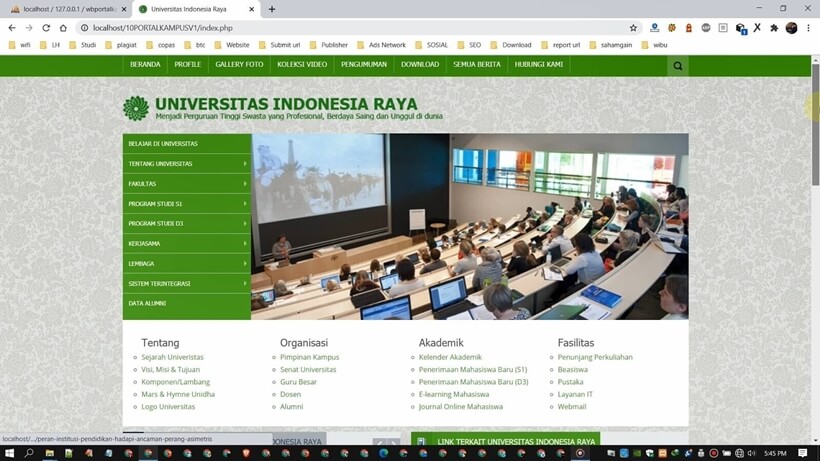Open the Profile menu item
820x461 pixels.
pyautogui.click(x=188, y=64)
